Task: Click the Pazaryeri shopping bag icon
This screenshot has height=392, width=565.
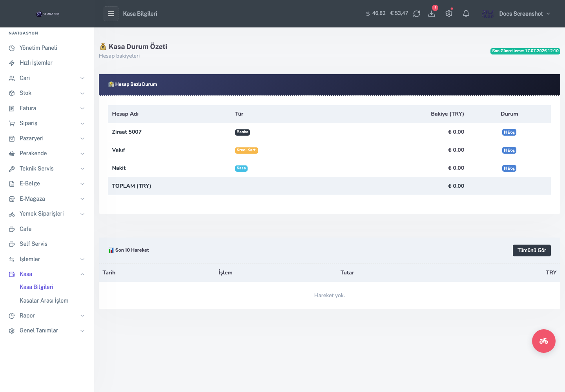Action: 12,138
